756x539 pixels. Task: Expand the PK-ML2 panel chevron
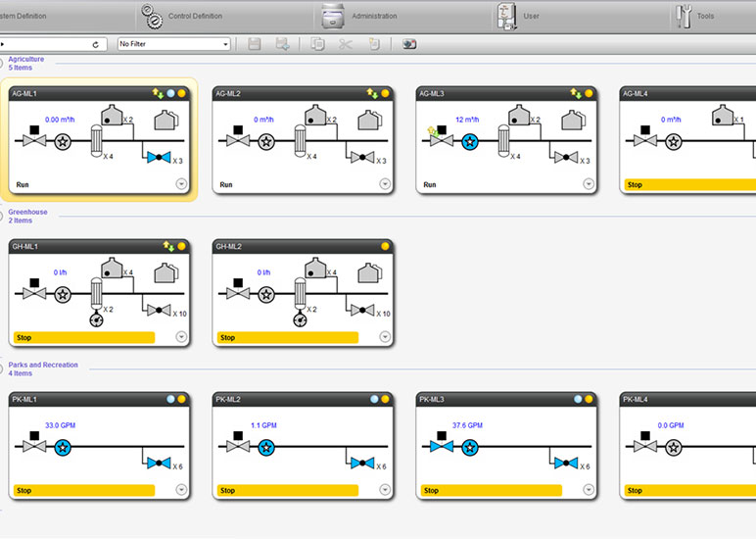pyautogui.click(x=385, y=490)
